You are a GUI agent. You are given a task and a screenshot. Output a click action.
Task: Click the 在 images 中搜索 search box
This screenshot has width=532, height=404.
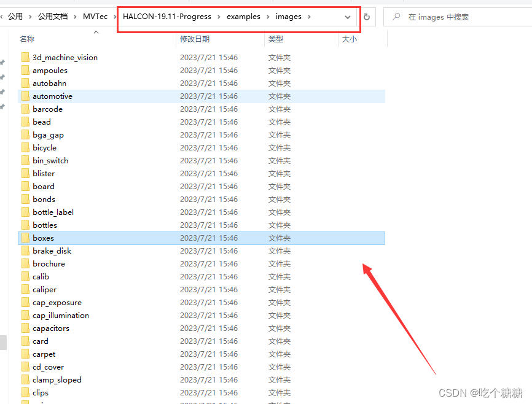[448, 17]
